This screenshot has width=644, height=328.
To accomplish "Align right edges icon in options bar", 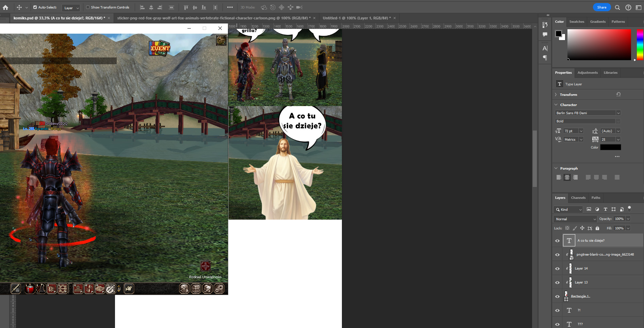I will [160, 7].
